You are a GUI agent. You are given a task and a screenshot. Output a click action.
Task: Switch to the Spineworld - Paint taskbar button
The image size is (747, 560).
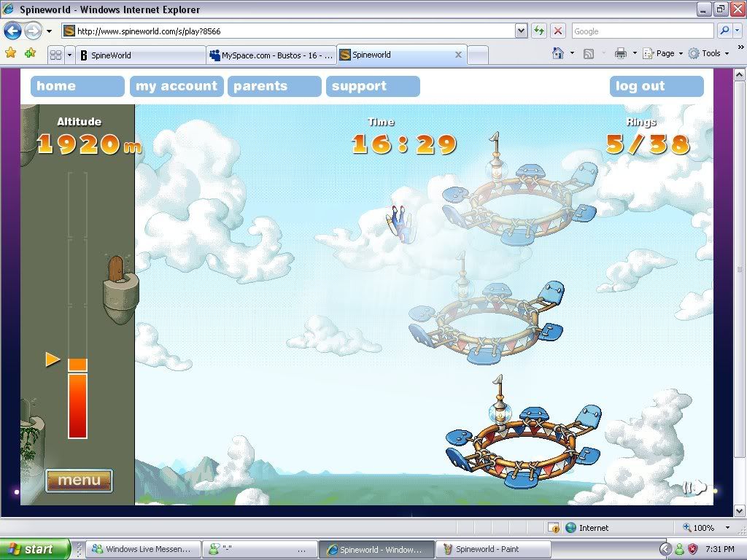(x=493, y=549)
